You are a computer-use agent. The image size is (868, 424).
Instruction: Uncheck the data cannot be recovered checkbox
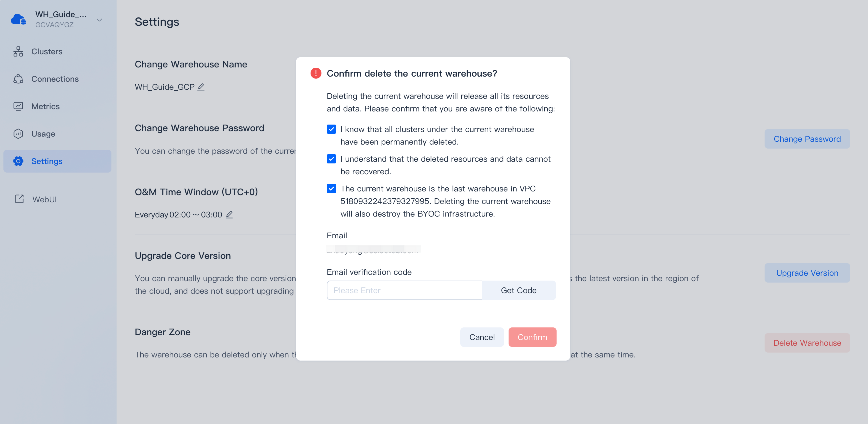coord(331,159)
